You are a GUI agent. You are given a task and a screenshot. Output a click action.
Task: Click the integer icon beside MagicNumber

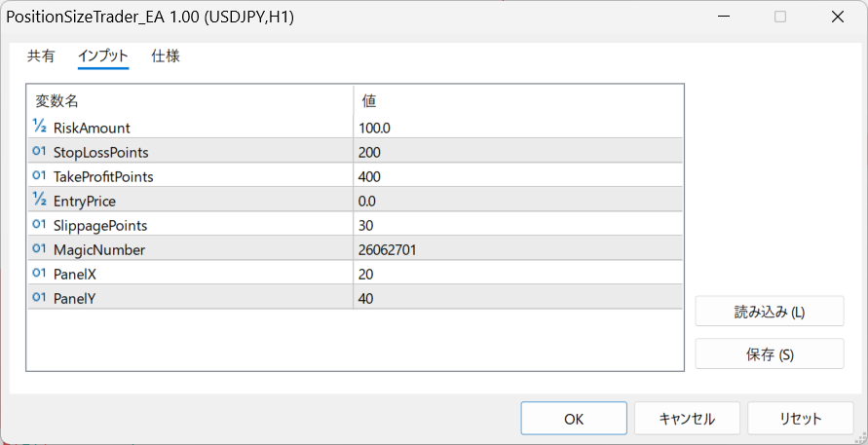39,248
